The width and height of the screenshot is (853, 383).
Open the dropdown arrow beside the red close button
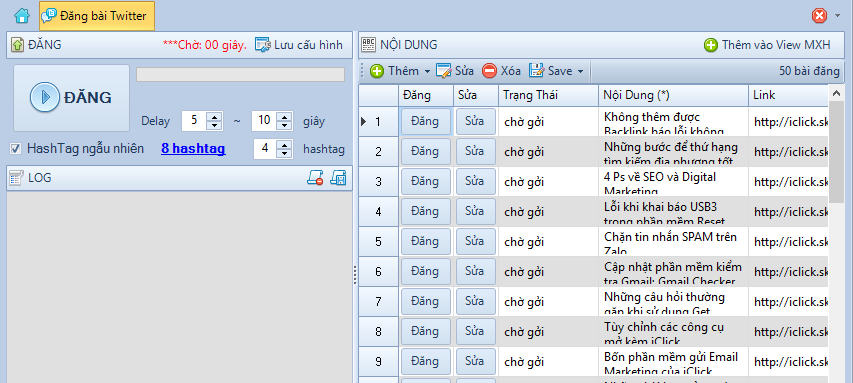click(837, 16)
